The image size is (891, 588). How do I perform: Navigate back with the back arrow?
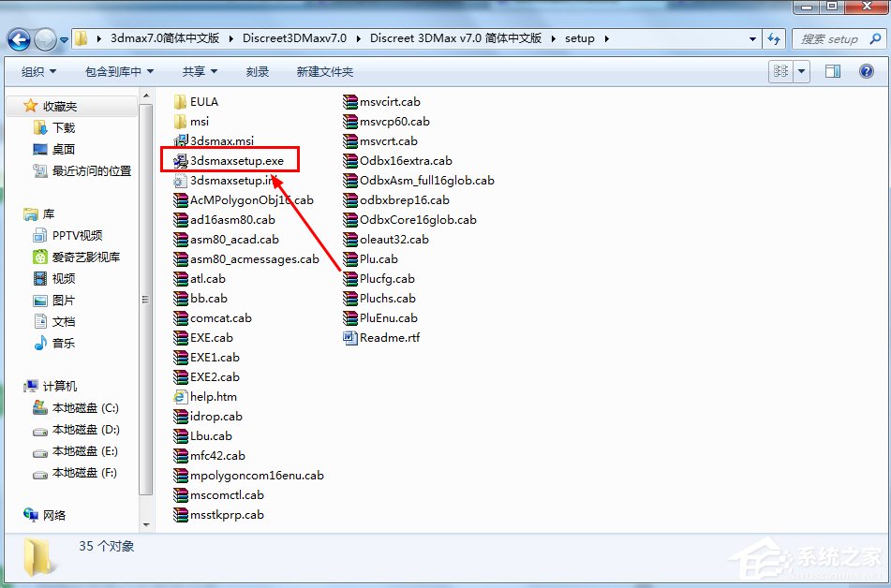coord(20,38)
